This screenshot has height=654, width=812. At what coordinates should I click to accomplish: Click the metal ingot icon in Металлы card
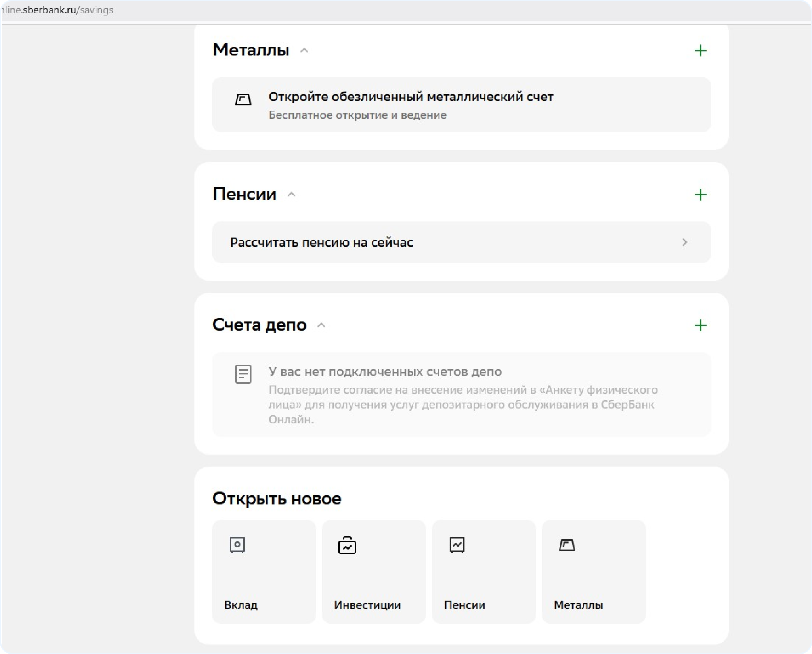tap(243, 99)
